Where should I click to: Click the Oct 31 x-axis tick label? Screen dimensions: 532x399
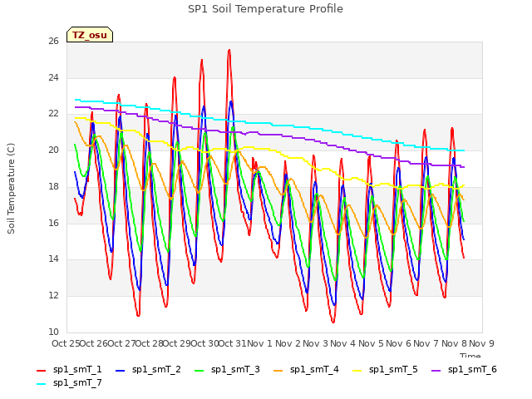(232, 343)
